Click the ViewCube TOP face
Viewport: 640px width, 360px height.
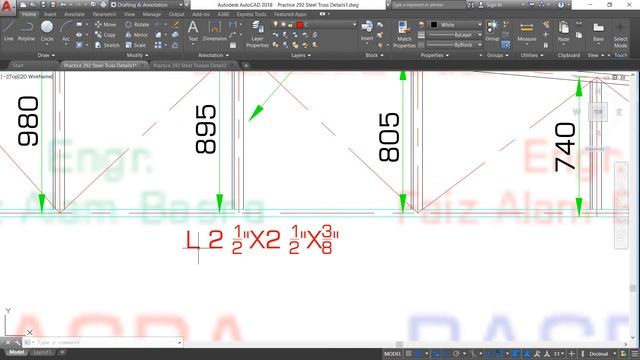point(598,112)
